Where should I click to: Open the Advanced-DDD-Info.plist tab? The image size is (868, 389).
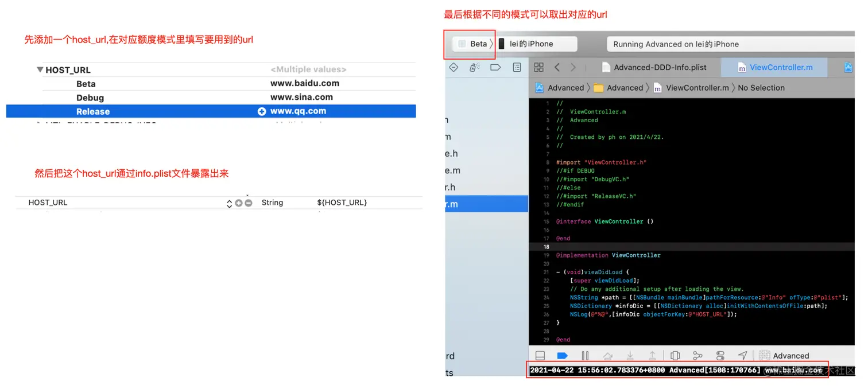(661, 67)
